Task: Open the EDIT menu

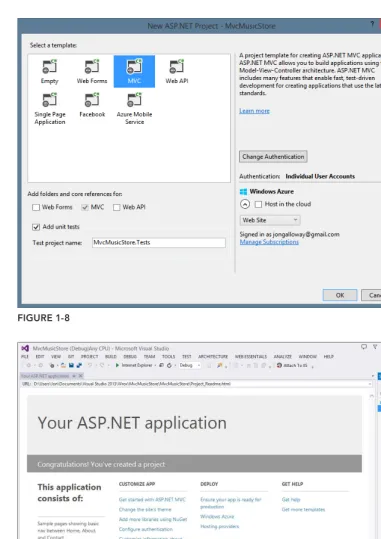Action: point(40,357)
